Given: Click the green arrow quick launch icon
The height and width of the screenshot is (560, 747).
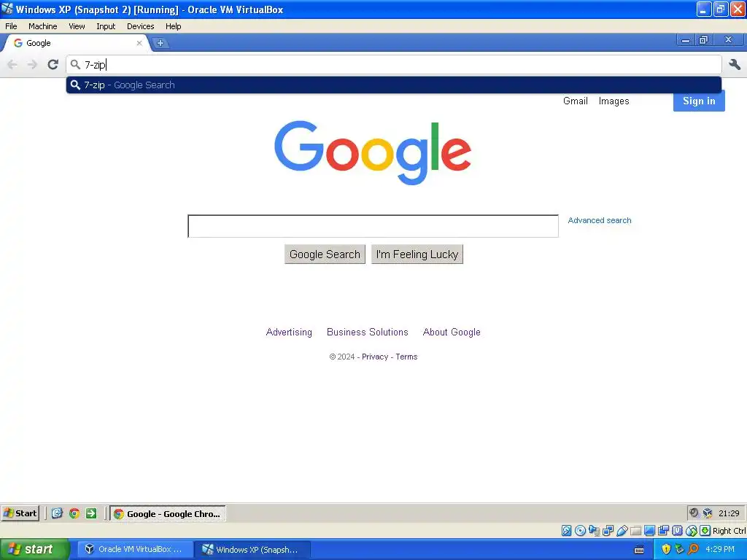Looking at the screenshot, I should (91, 513).
